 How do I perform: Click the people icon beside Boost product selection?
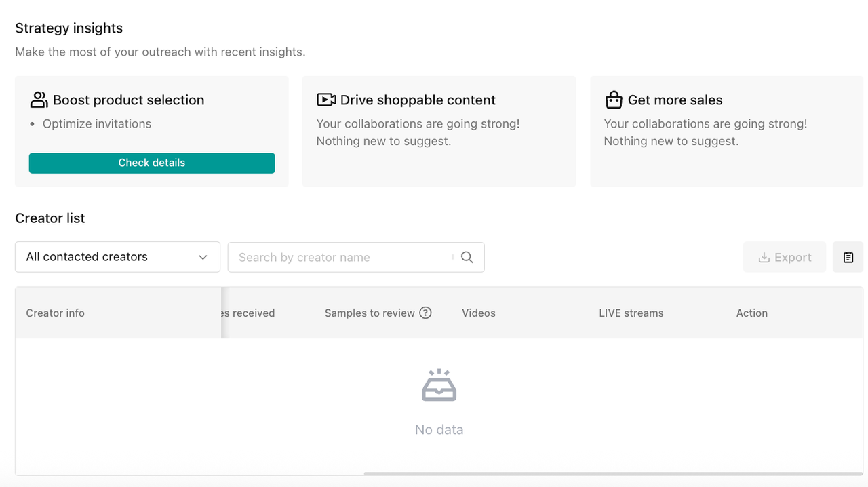pyautogui.click(x=39, y=100)
